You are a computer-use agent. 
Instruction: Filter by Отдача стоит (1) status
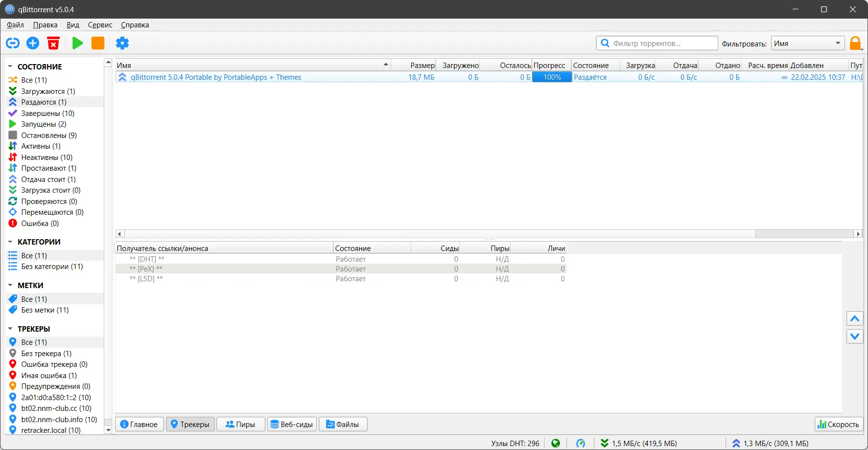point(48,179)
